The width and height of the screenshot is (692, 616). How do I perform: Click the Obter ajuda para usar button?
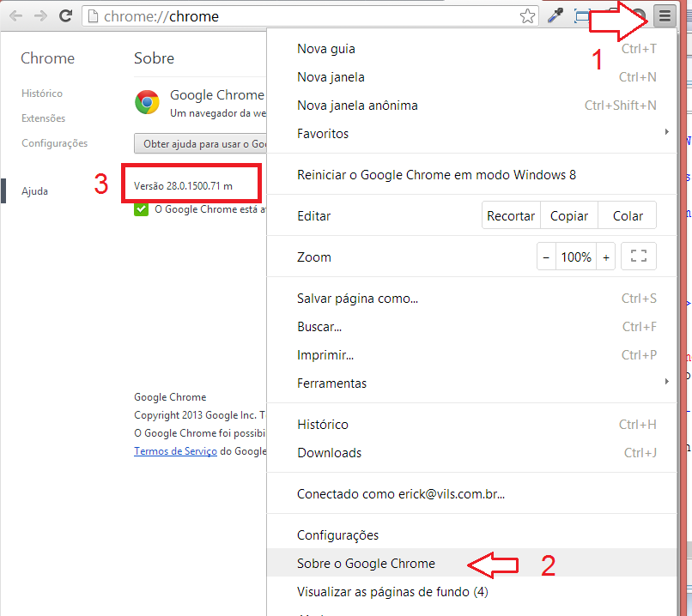pos(201,144)
